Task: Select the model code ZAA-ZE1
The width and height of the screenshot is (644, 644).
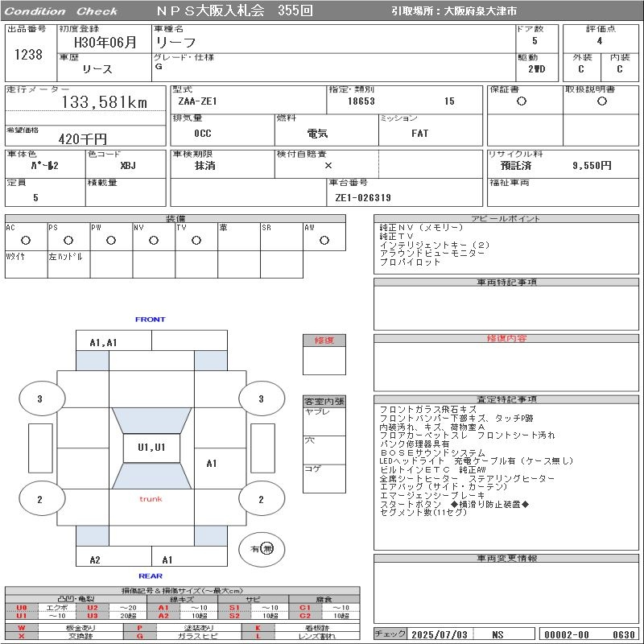Action: (197, 101)
